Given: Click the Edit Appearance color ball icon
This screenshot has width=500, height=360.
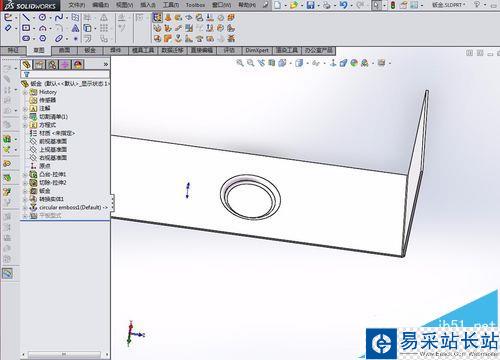Looking at the screenshot, I should click(354, 62).
